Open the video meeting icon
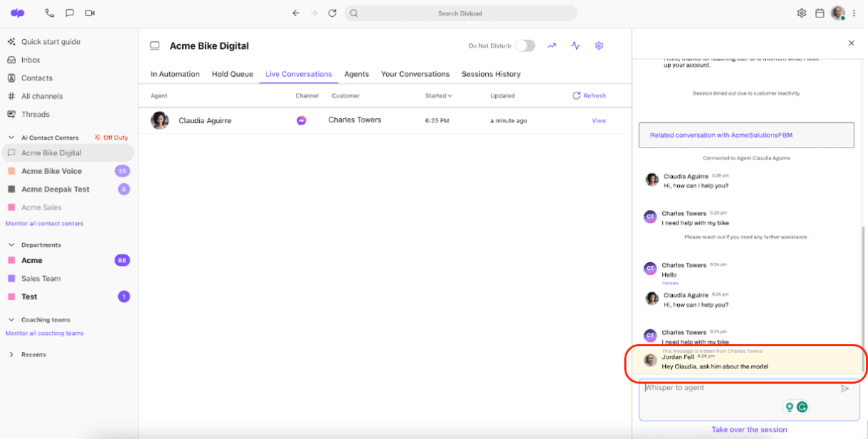Image resolution: width=868 pixels, height=439 pixels. (90, 13)
